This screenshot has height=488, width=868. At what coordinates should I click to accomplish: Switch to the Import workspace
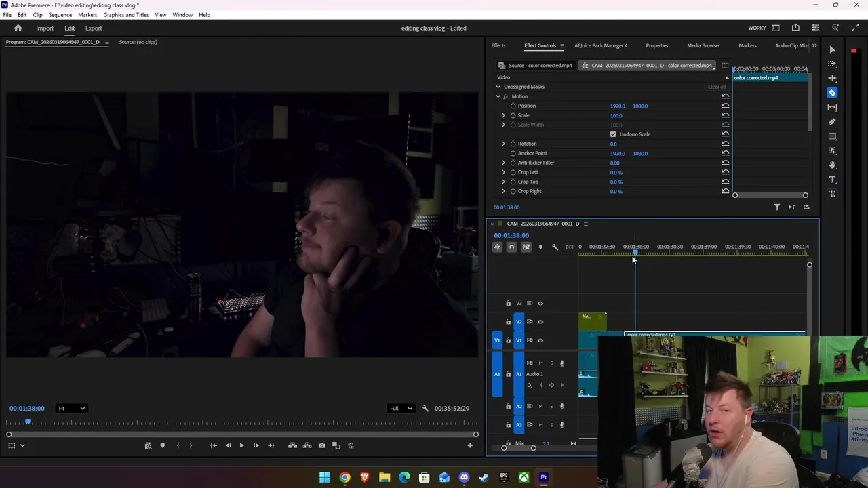45,28
